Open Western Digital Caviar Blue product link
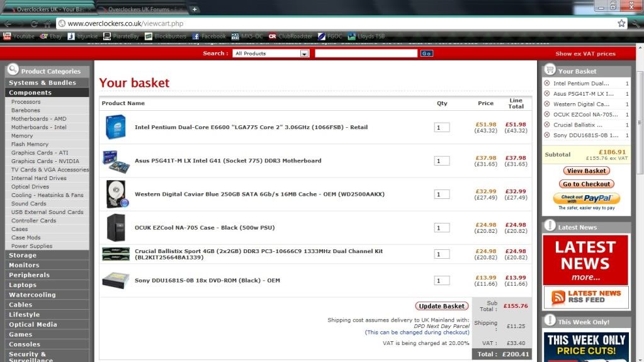Viewport: 644px width, 362px height. point(259,194)
